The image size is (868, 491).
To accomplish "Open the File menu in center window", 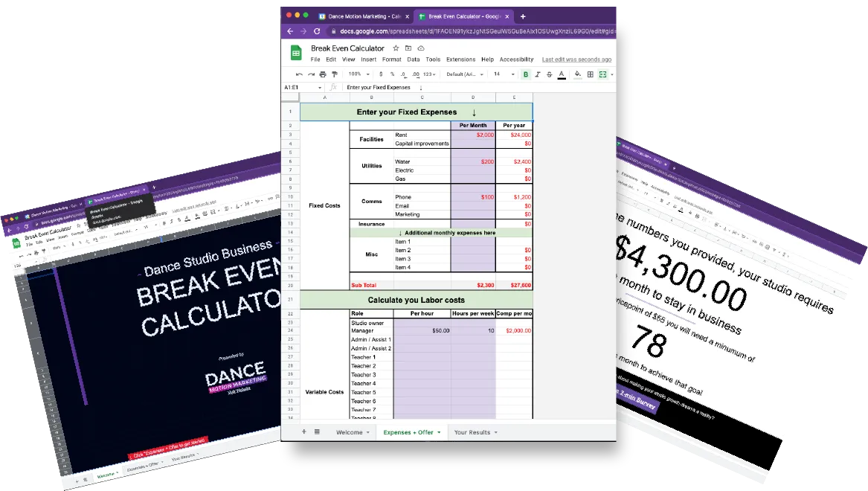I will coord(315,60).
